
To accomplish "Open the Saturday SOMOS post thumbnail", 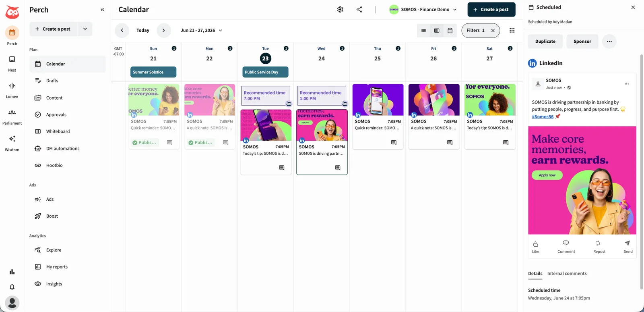I will pyautogui.click(x=490, y=100).
